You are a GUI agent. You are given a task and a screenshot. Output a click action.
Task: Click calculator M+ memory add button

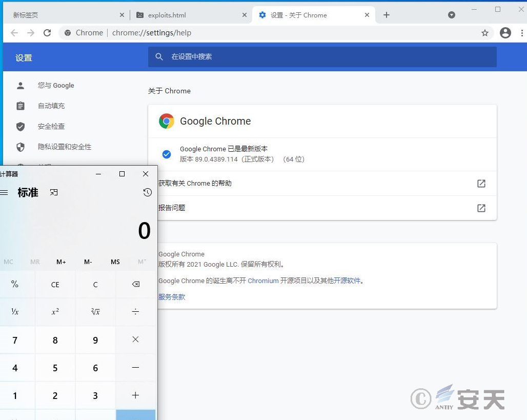click(x=61, y=262)
